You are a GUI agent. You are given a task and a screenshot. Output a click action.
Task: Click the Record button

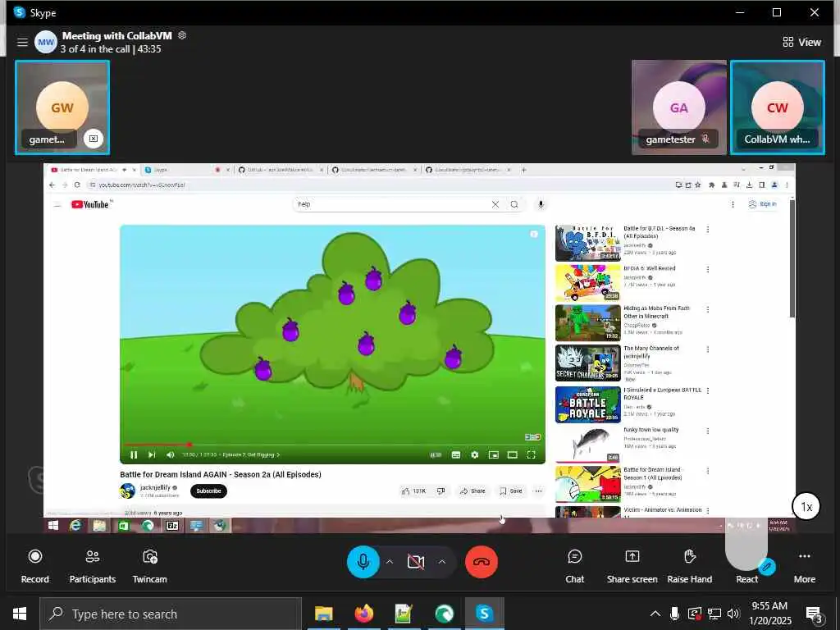pos(34,566)
